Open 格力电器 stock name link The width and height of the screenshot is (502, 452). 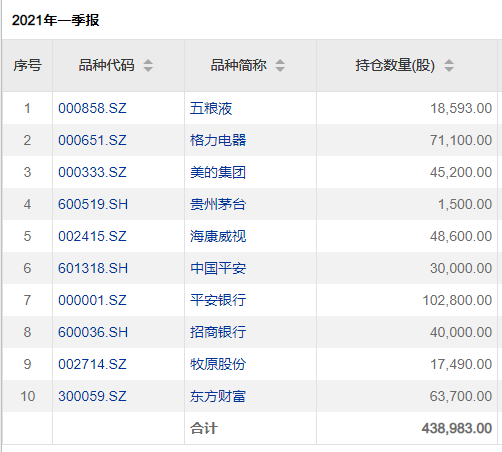(218, 140)
